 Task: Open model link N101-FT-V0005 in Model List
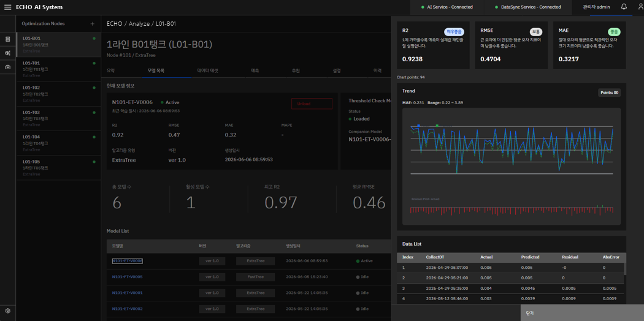(128, 277)
